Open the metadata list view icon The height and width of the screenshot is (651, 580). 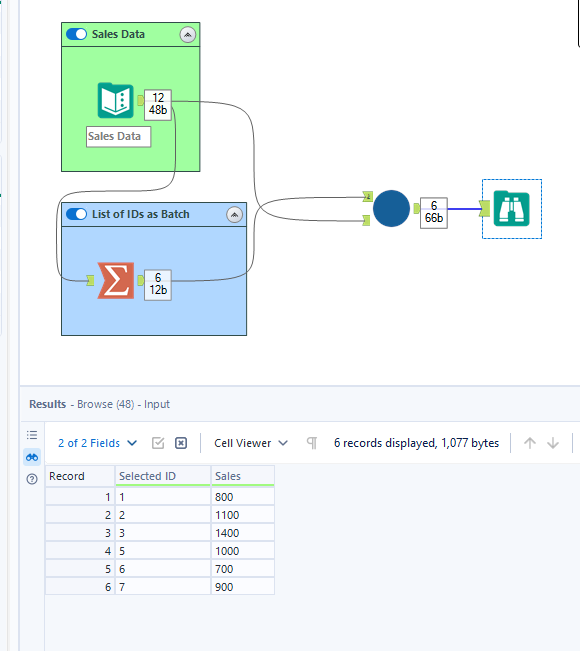coord(32,435)
